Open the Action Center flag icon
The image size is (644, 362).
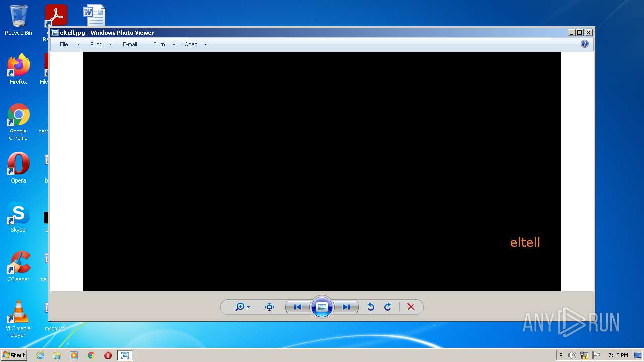click(596, 355)
